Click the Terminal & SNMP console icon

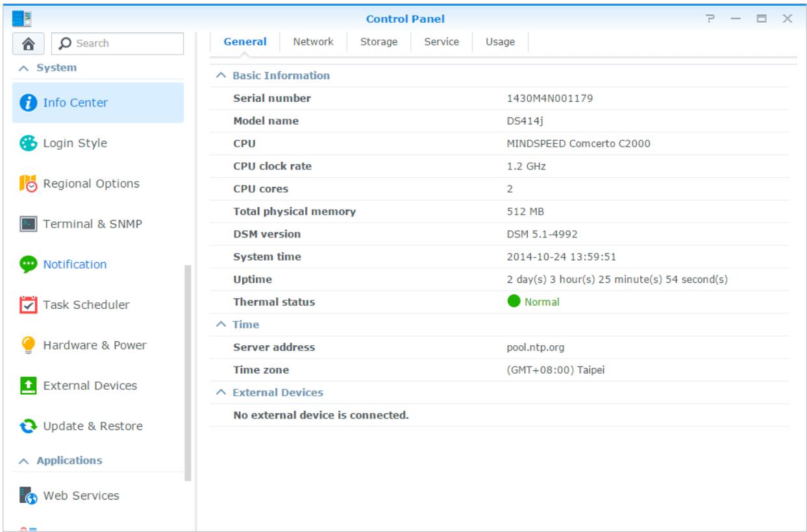(x=28, y=224)
